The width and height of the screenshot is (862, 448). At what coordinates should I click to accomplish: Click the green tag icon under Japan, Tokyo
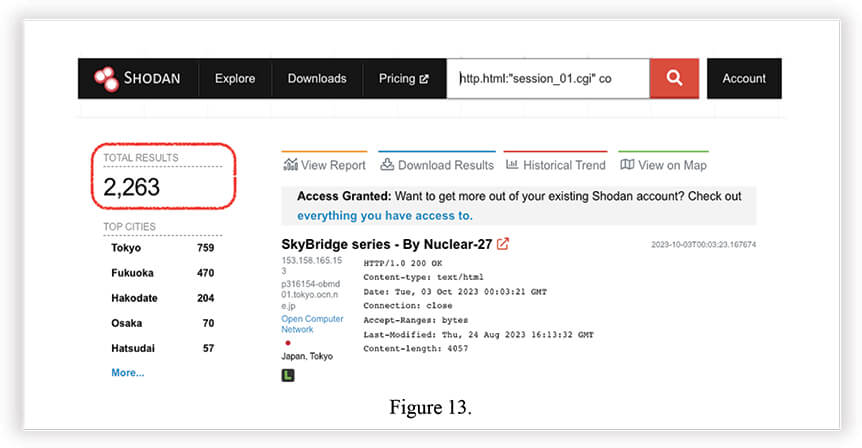click(x=288, y=375)
